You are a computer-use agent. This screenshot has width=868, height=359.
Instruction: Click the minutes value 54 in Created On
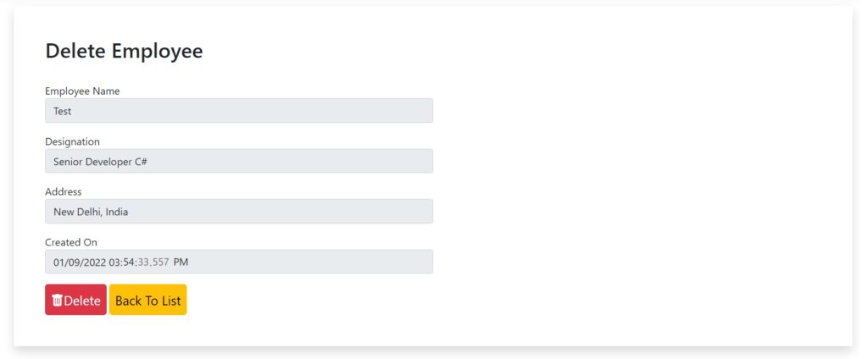pos(130,262)
